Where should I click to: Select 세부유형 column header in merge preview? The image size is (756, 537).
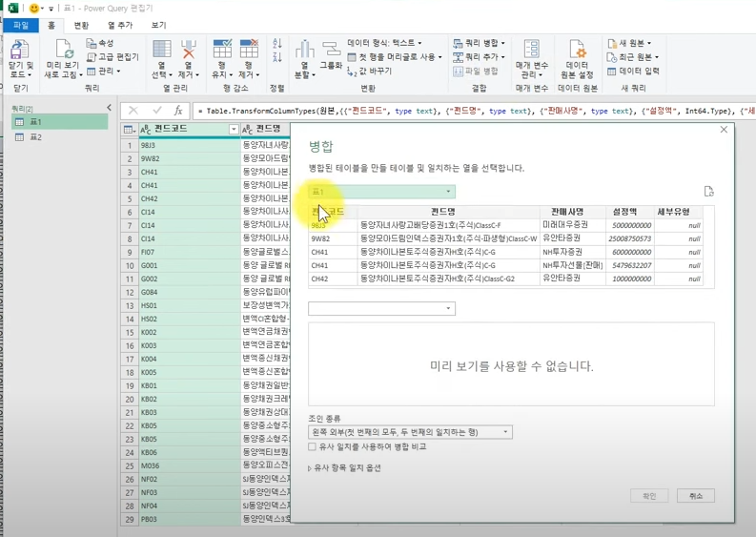point(679,212)
